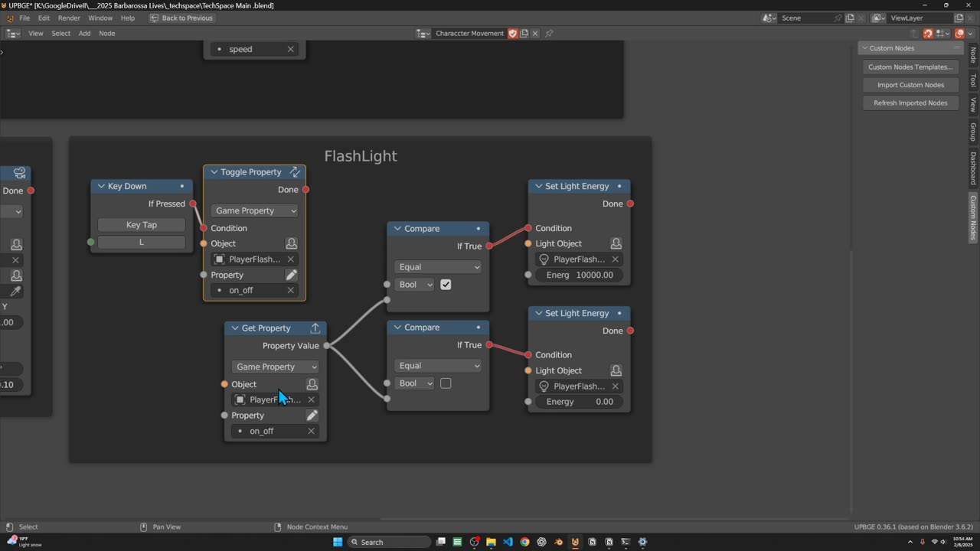Open Equal operator dropdown in lower Compare
The width and height of the screenshot is (980, 551).
(x=438, y=366)
